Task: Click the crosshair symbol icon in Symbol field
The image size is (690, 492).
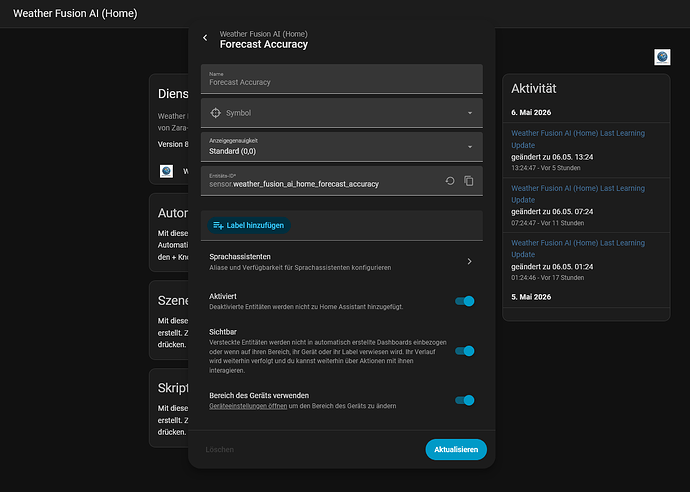Action: click(216, 113)
